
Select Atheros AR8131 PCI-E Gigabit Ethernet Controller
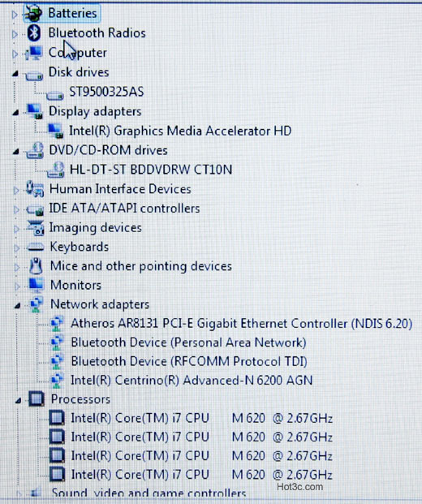coord(241,323)
